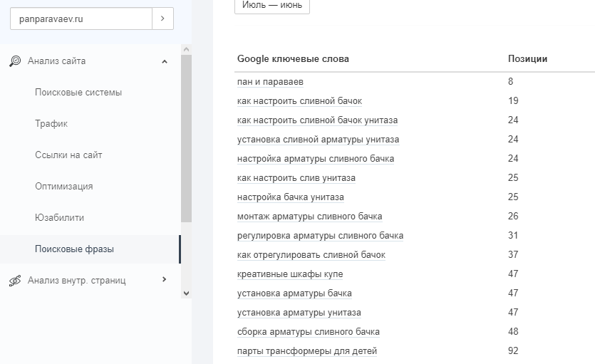Click the panparavaev.ru domain input field

(x=81, y=19)
